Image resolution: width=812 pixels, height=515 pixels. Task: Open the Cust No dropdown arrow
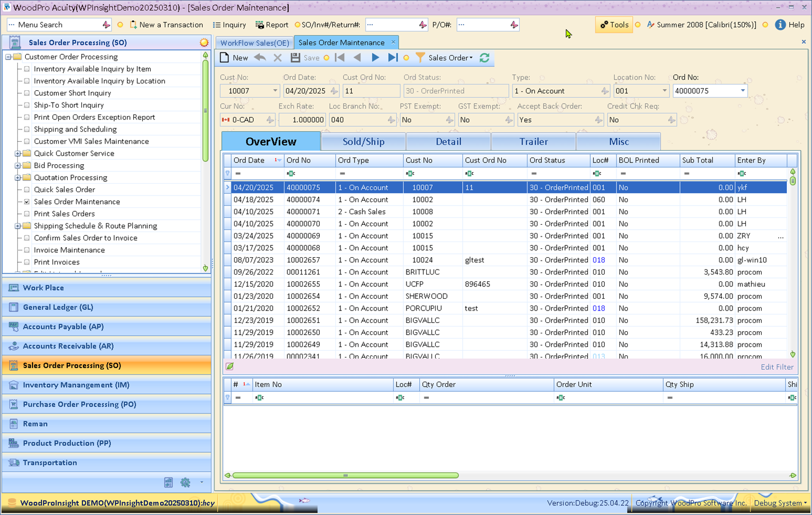(274, 91)
